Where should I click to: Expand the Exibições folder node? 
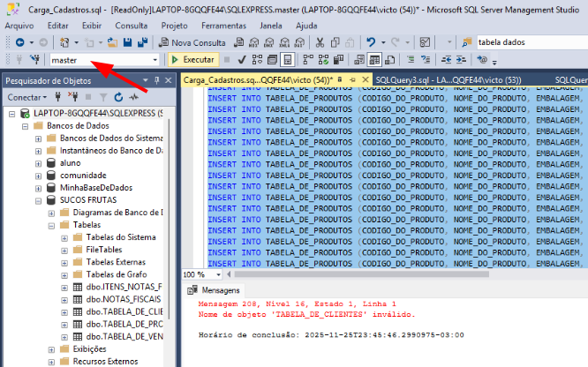(x=51, y=349)
